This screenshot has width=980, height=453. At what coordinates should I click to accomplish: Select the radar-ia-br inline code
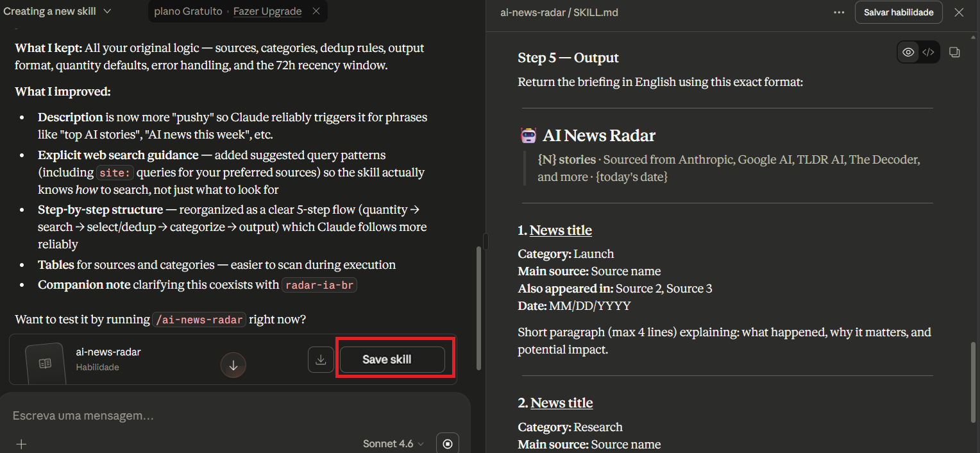(319, 285)
